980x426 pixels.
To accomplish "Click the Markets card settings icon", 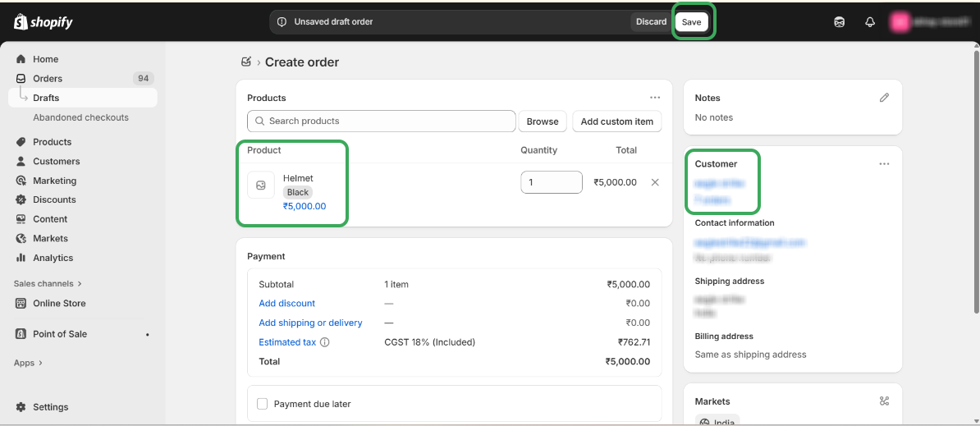I will click(884, 401).
